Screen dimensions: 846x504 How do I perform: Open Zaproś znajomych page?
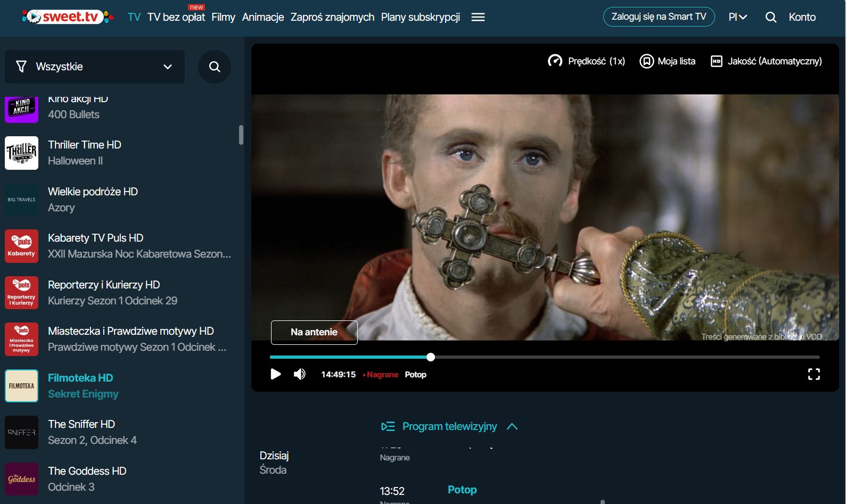(332, 17)
